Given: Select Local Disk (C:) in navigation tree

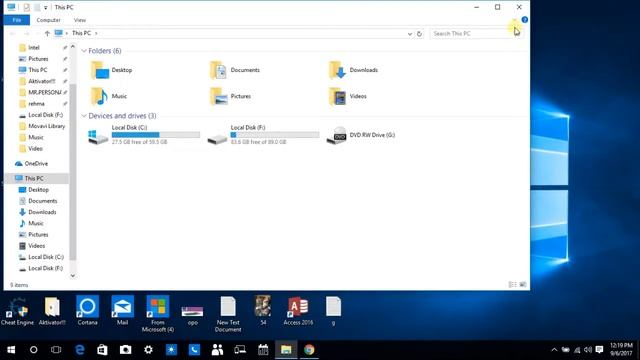Looking at the screenshot, I should click(46, 257).
